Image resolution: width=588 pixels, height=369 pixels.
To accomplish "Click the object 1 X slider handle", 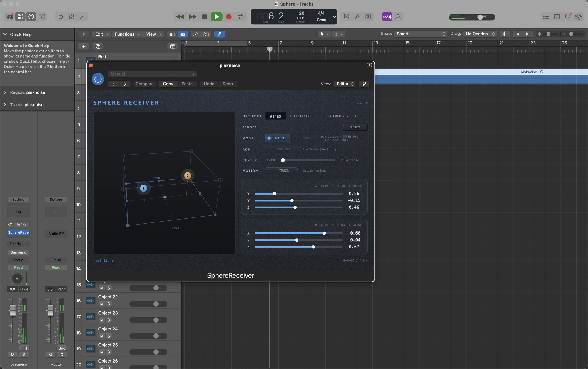I will pyautogui.click(x=274, y=194).
